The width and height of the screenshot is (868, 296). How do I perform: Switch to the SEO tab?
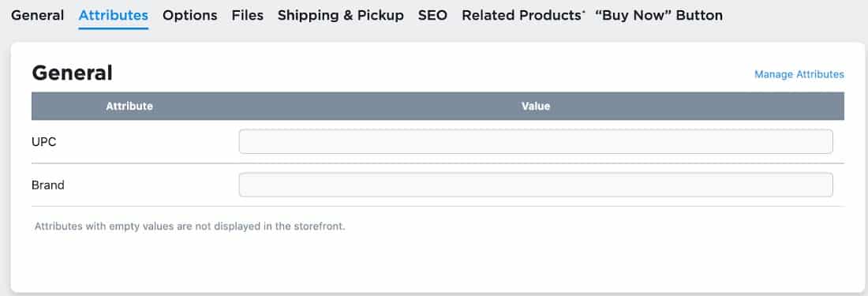click(x=432, y=16)
